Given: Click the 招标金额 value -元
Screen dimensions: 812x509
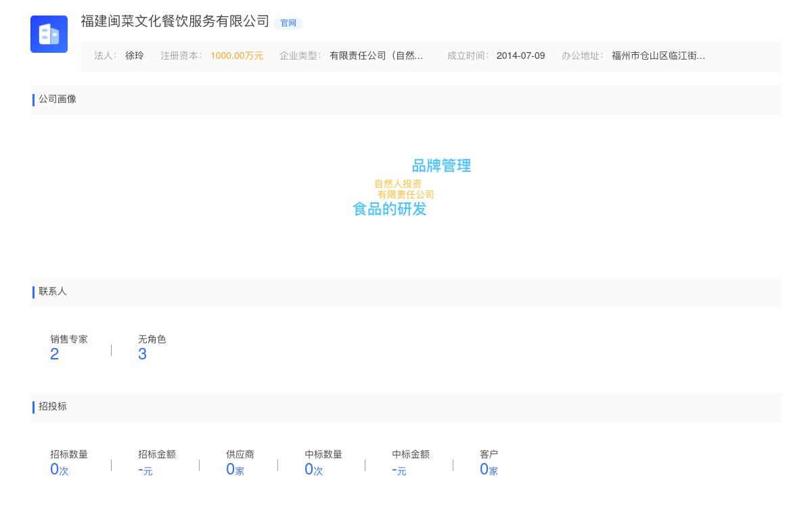Looking at the screenshot, I should 145,470.
